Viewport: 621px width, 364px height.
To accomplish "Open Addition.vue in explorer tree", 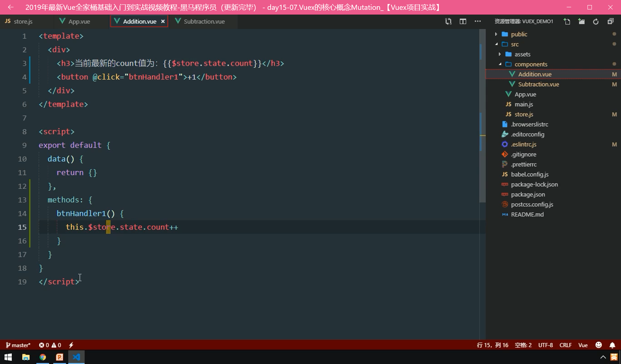I will point(553,74).
